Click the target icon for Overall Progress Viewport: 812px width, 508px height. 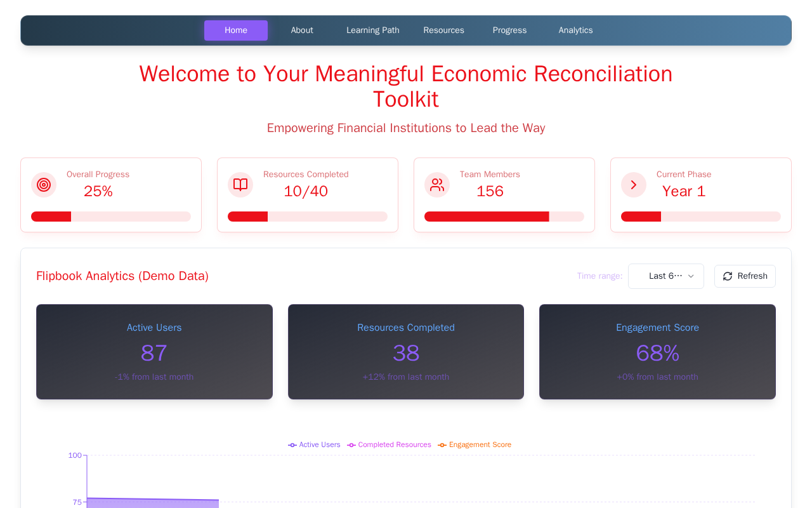pyautogui.click(x=44, y=185)
